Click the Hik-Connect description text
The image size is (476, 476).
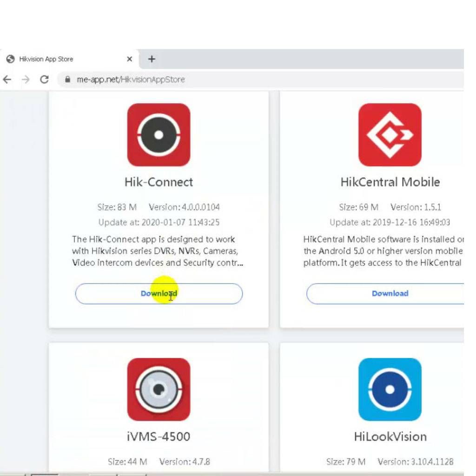[x=157, y=251]
